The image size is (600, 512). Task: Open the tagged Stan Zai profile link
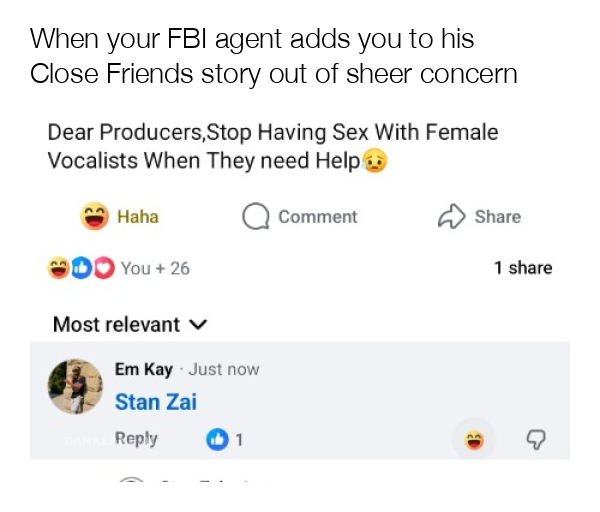155,402
